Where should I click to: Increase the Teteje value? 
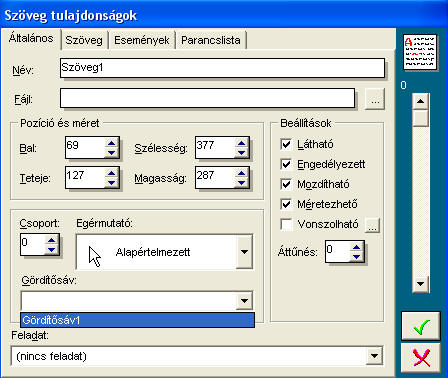click(111, 173)
